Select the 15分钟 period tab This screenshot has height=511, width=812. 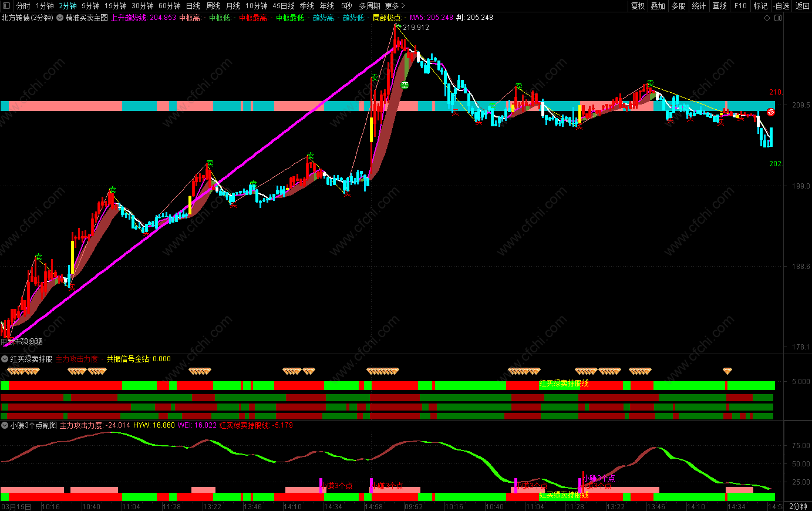116,6
